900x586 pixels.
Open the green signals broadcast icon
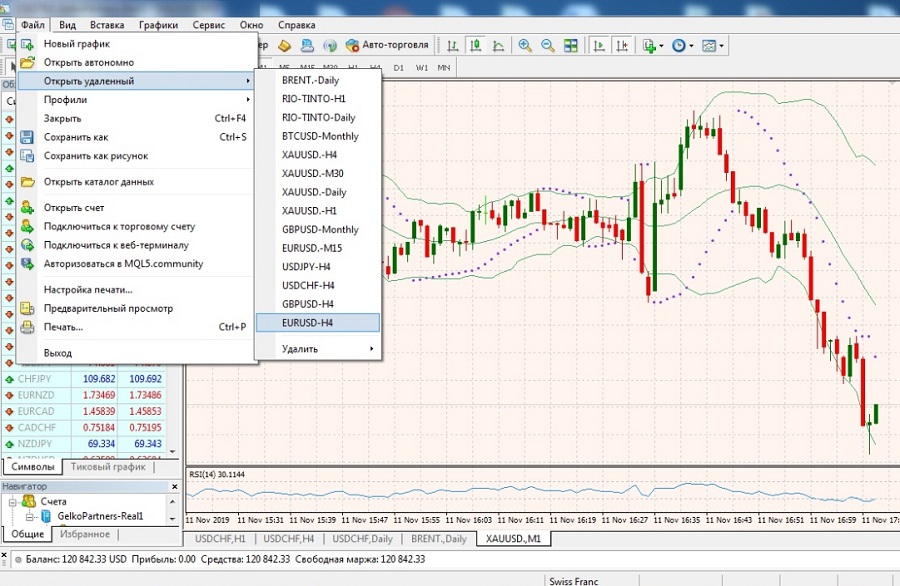click(329, 45)
